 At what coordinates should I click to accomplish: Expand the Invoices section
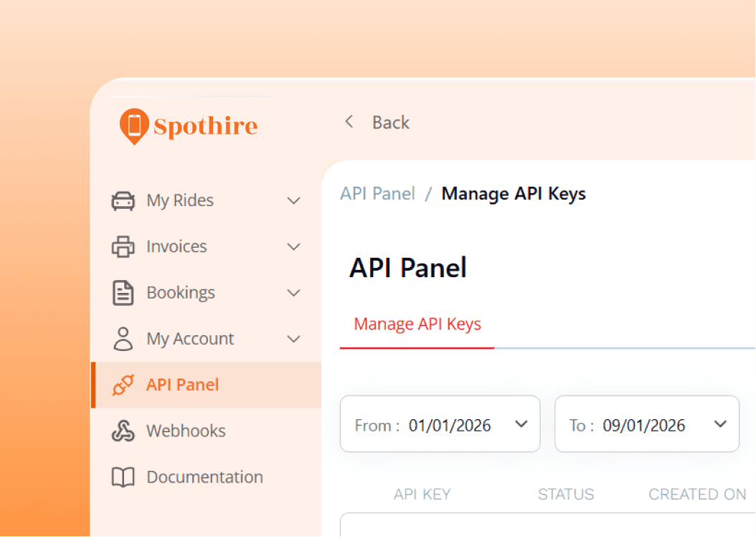(x=294, y=246)
